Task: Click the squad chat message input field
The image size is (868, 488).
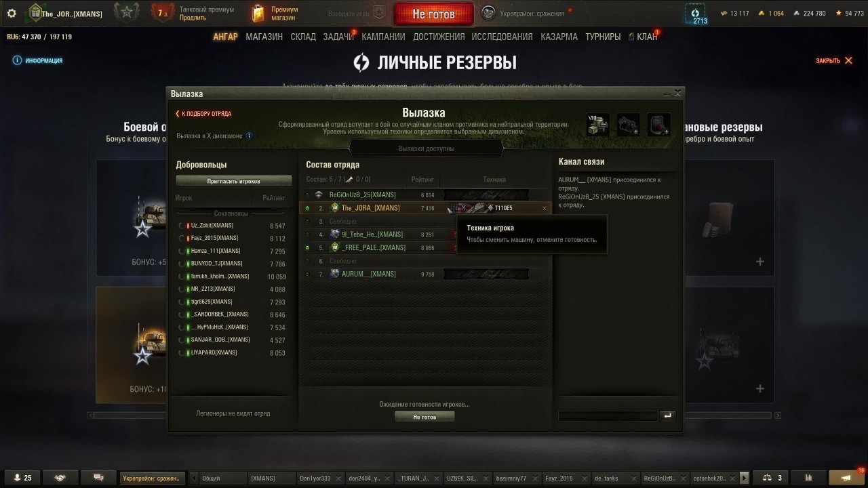Action: click(x=608, y=416)
